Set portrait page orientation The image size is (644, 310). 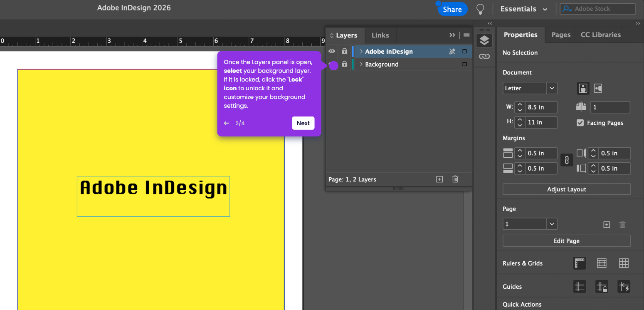pos(583,88)
